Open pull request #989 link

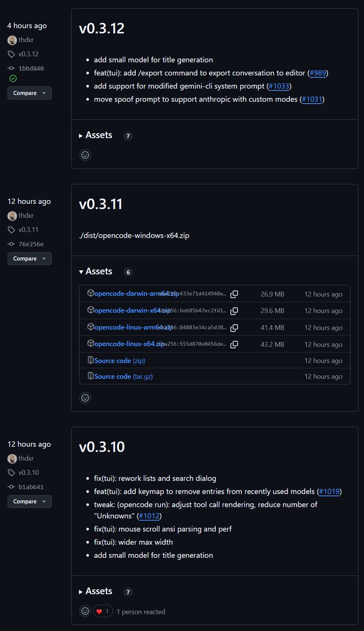point(318,73)
